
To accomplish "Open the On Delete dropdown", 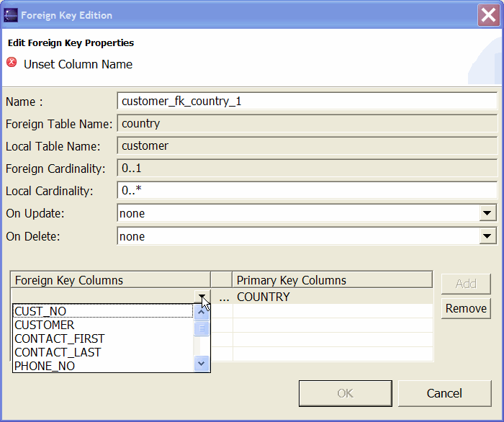I will pos(487,236).
